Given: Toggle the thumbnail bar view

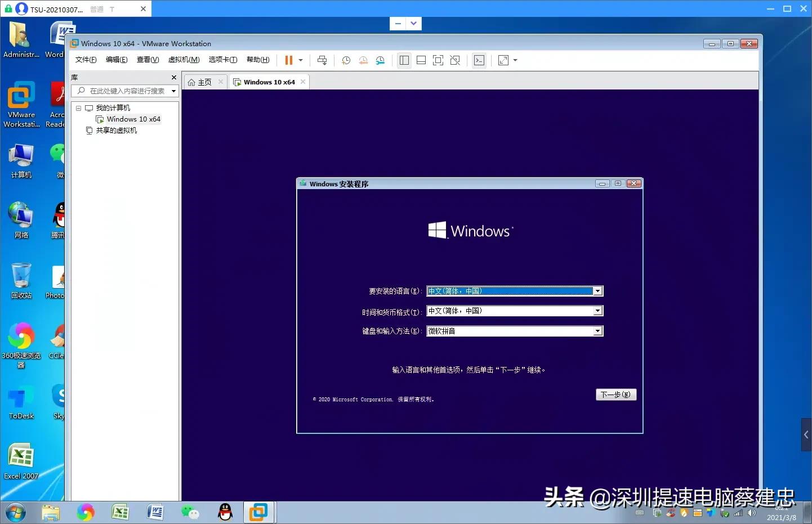Looking at the screenshot, I should coord(421,60).
